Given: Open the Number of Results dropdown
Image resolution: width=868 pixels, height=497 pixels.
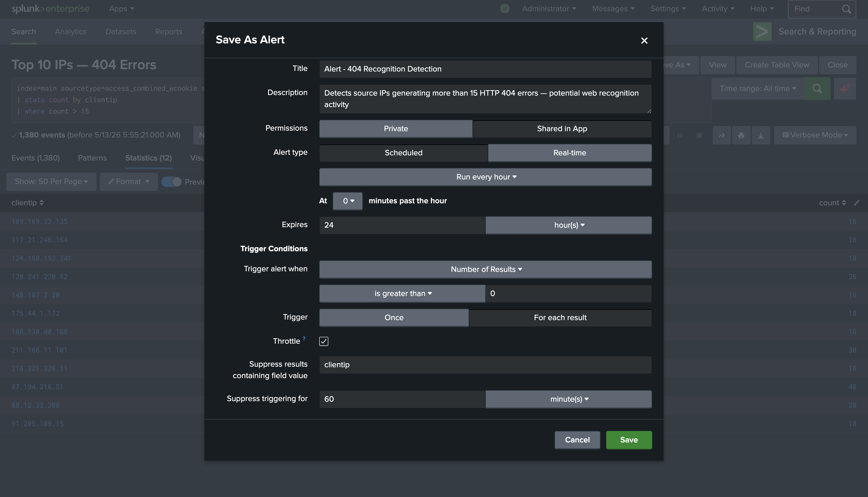Looking at the screenshot, I should click(485, 269).
